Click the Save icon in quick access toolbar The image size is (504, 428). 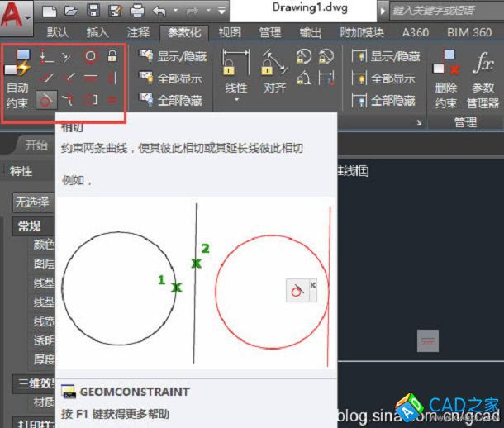[x=93, y=12]
